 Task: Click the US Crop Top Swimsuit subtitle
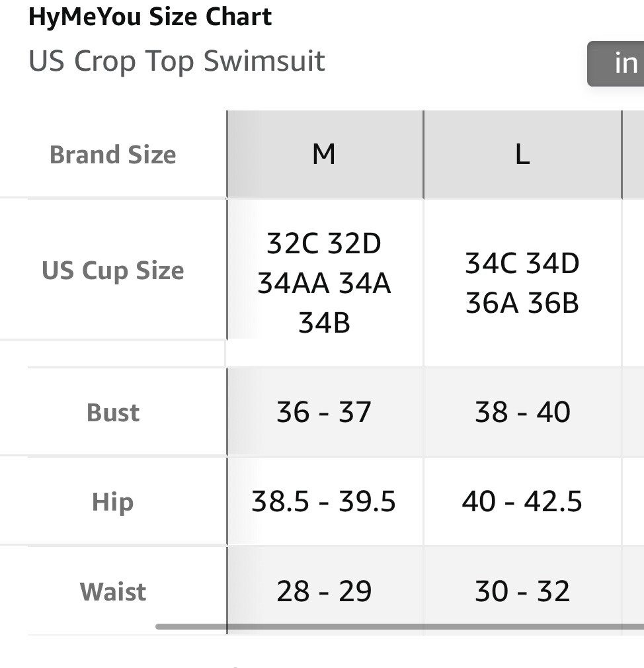[x=177, y=61]
